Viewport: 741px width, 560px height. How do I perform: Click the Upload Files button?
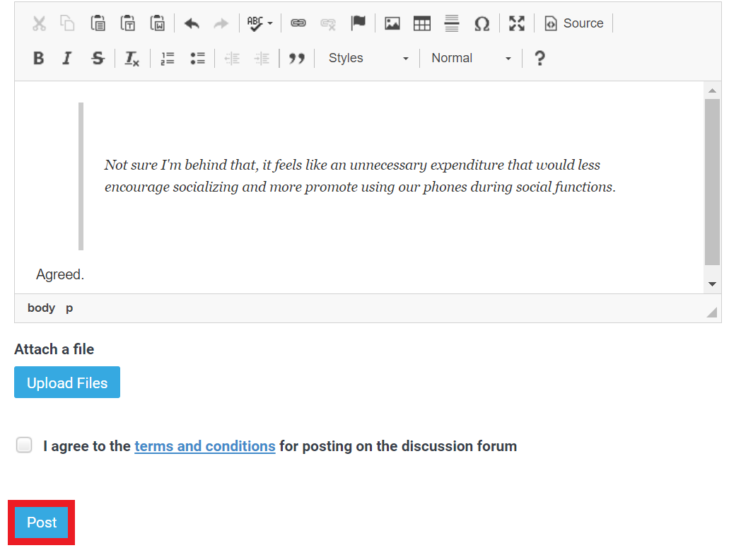(x=67, y=383)
